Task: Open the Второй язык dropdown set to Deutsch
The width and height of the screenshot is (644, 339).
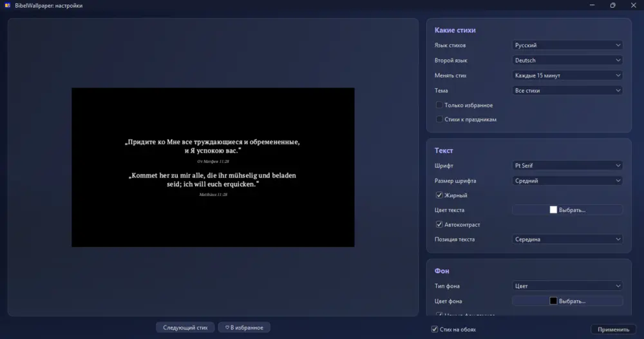Action: pos(567,61)
